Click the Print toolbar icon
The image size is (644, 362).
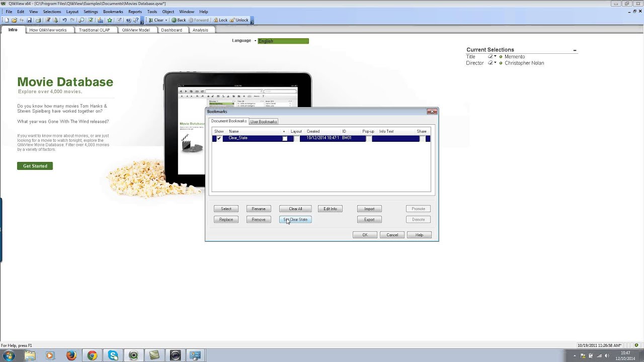pyautogui.click(x=38, y=20)
